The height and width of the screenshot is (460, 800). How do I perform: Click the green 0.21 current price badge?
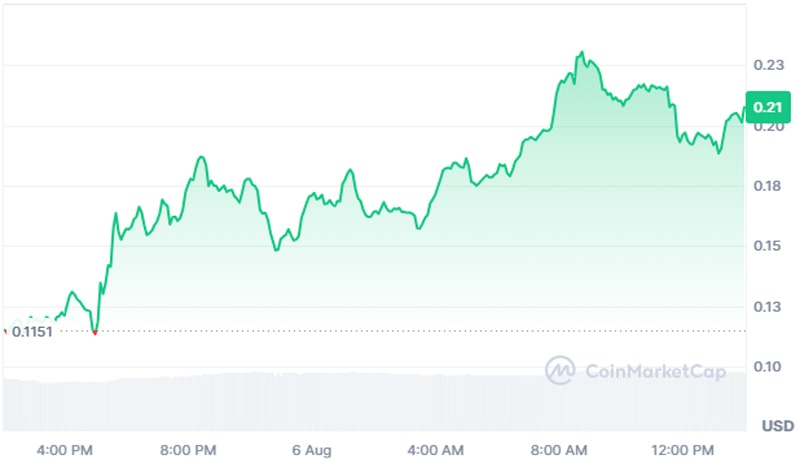pyautogui.click(x=770, y=107)
